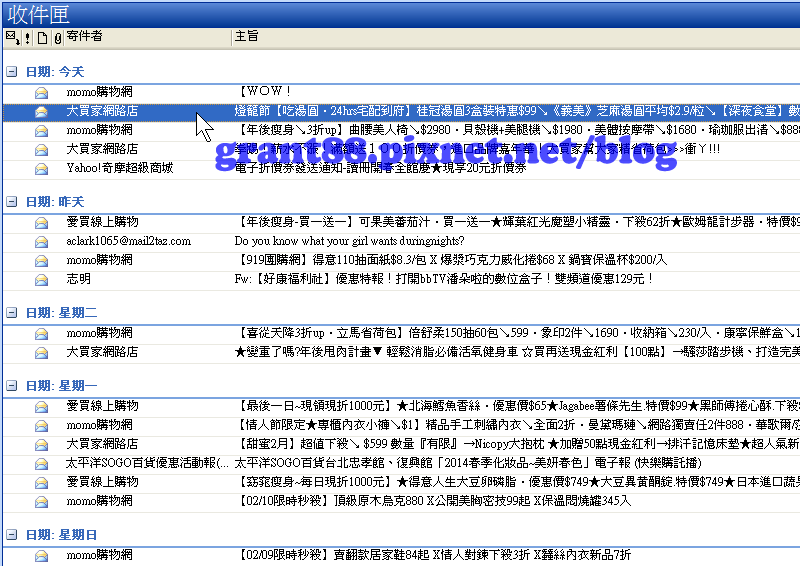Click the 收件匣 folder title bar
Image resolution: width=800 pixels, height=566 pixels.
[x=401, y=14]
